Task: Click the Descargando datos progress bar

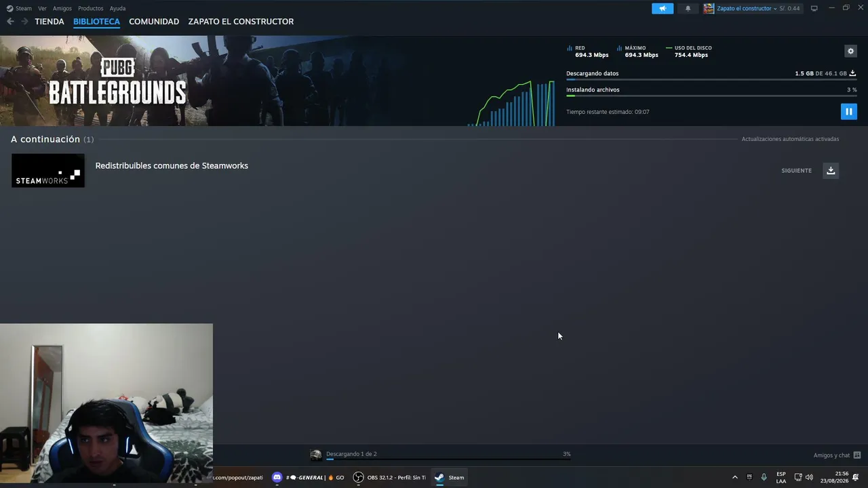Action: (711, 79)
